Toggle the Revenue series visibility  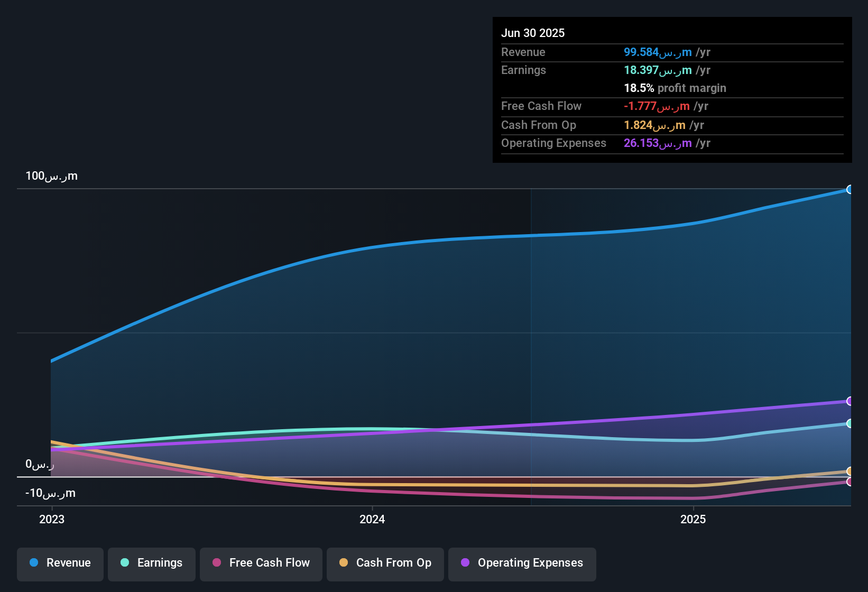point(60,563)
